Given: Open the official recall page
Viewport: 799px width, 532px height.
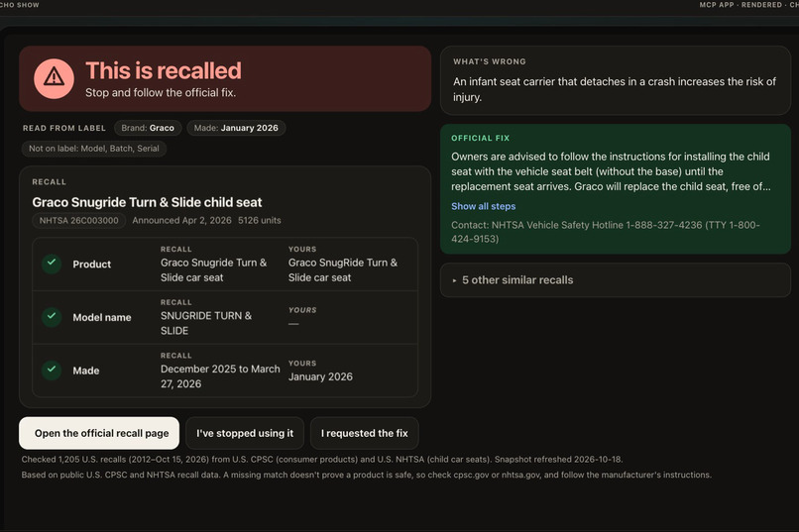Looking at the screenshot, I should [99, 433].
